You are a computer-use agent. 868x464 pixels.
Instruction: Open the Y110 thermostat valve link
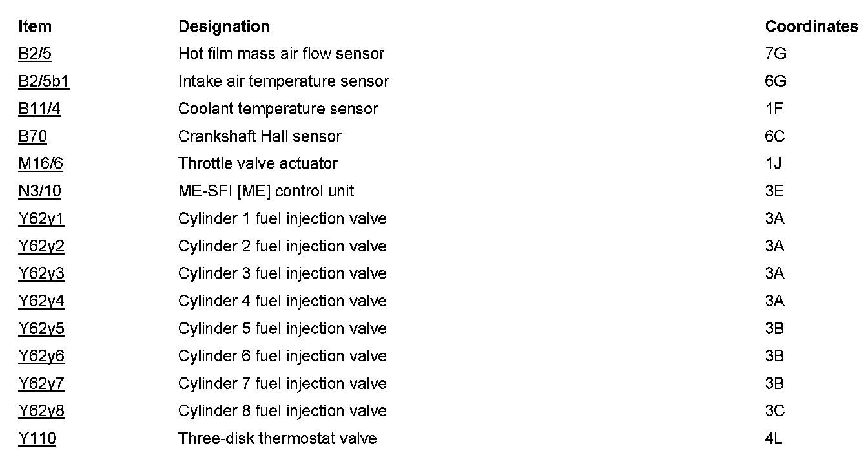[37, 439]
